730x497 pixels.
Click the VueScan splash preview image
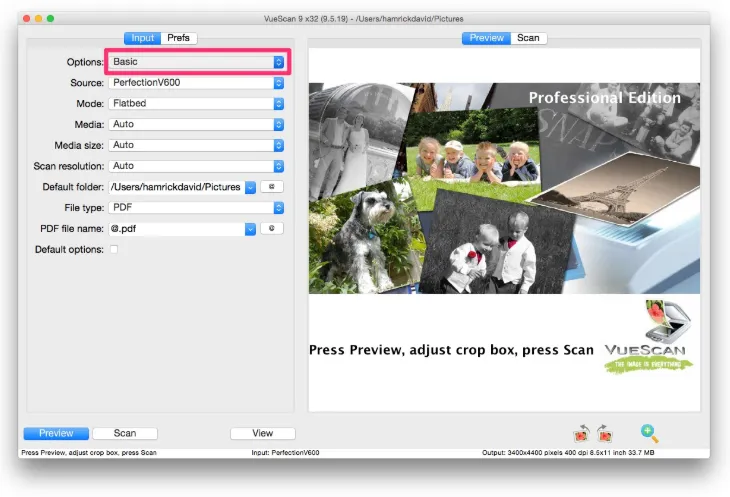tap(504, 230)
